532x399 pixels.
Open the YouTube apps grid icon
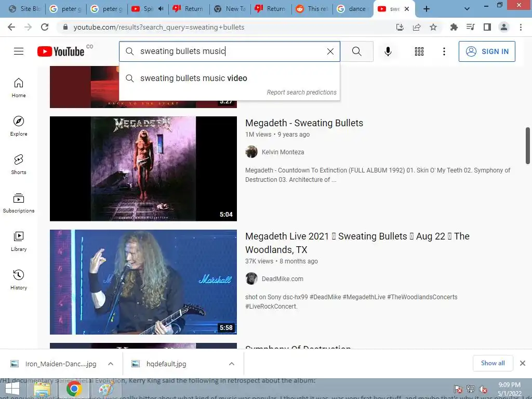(419, 51)
